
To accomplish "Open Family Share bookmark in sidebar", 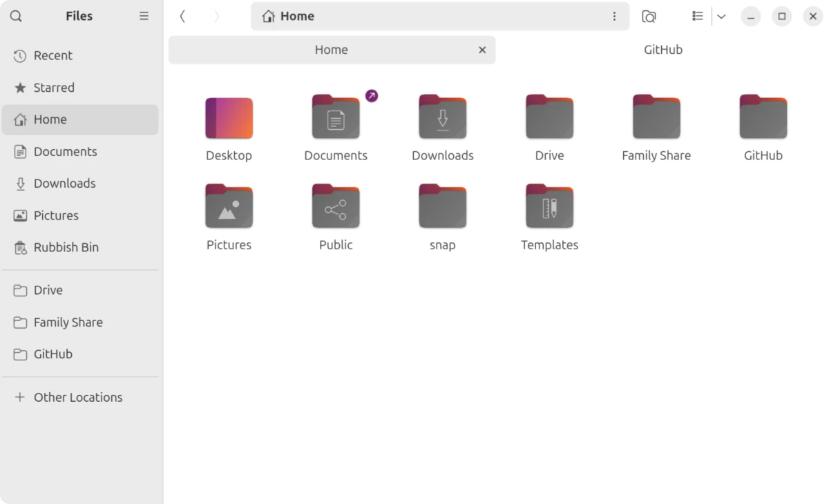I will (68, 322).
